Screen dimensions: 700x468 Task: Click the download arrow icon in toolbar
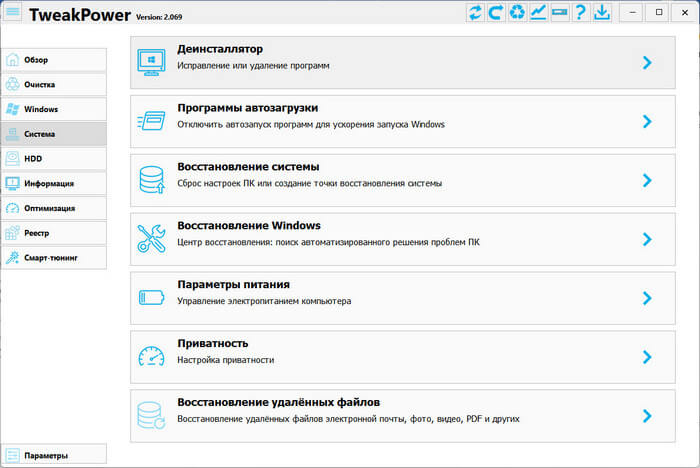[x=601, y=12]
